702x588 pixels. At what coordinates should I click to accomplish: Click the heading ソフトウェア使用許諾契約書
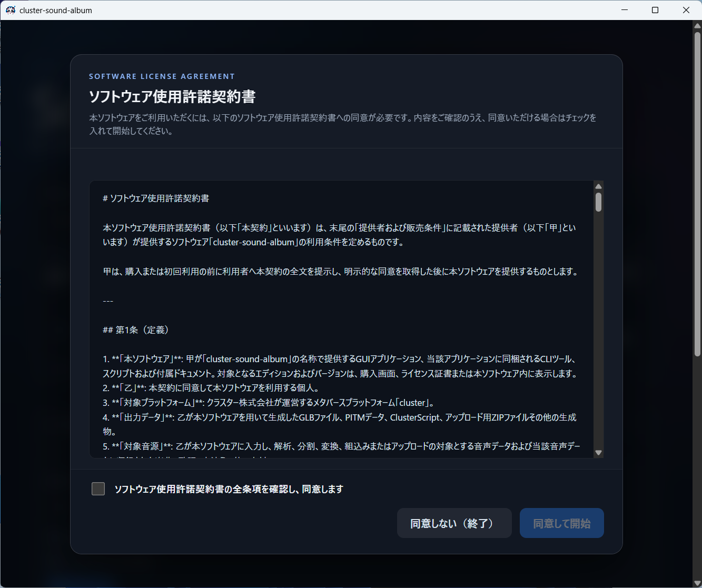tap(172, 97)
